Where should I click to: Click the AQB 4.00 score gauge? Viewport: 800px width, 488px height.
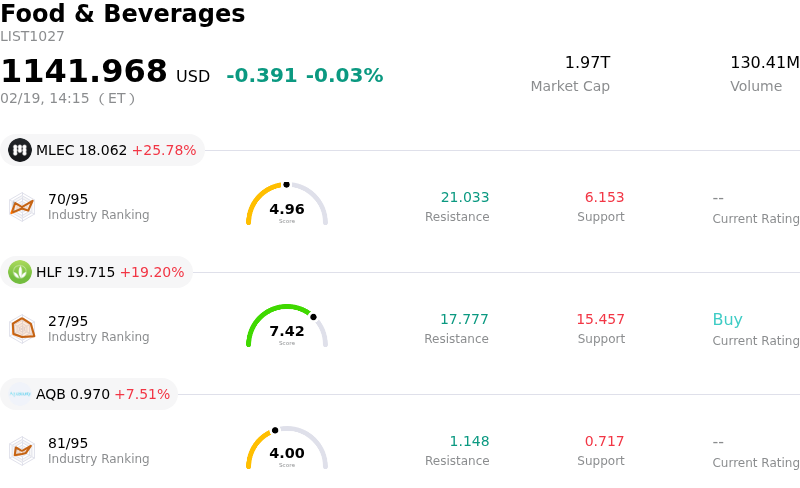[x=287, y=449]
